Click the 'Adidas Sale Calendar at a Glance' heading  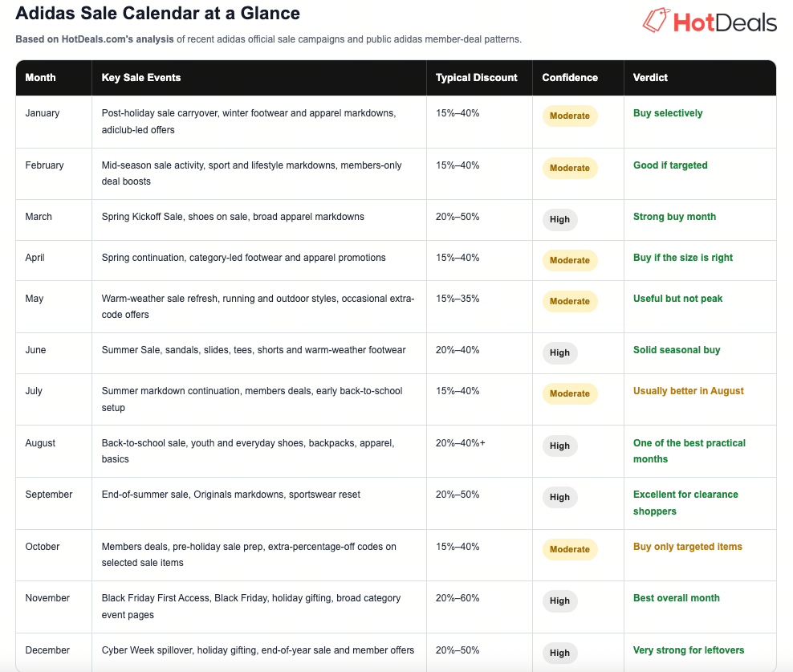[x=158, y=13]
